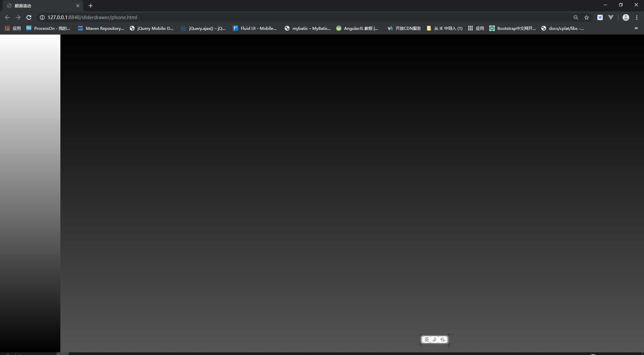Viewport: 644px width, 355px height.
Task: Open the jQuery Mobile bookmark
Action: coord(152,29)
